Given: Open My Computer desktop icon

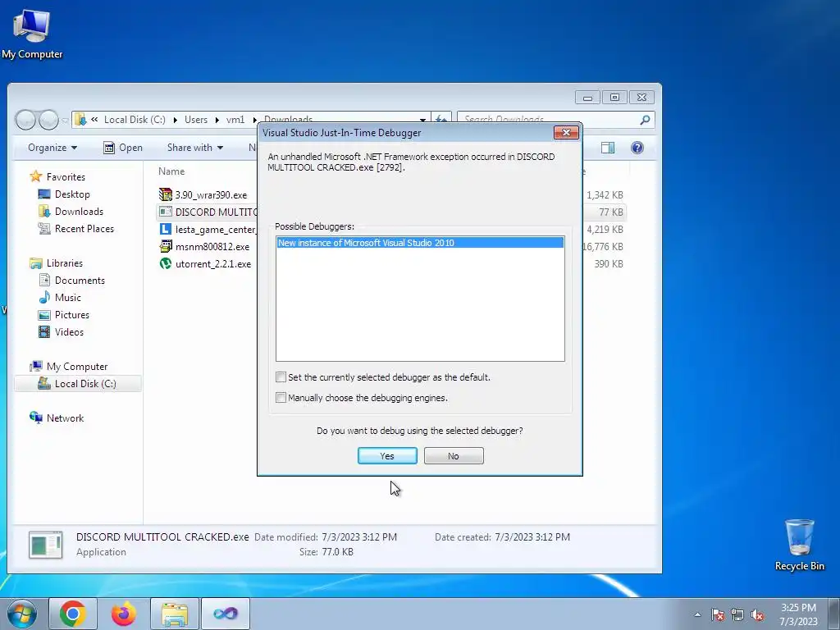Looking at the screenshot, I should pos(32,34).
